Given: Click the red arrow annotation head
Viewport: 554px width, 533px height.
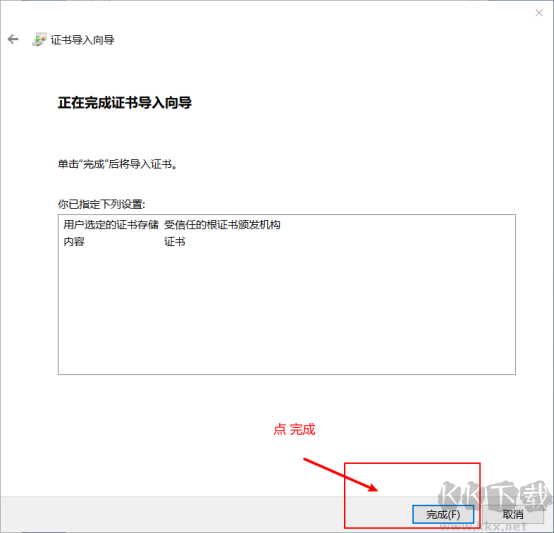Looking at the screenshot, I should pyautogui.click(x=372, y=488).
